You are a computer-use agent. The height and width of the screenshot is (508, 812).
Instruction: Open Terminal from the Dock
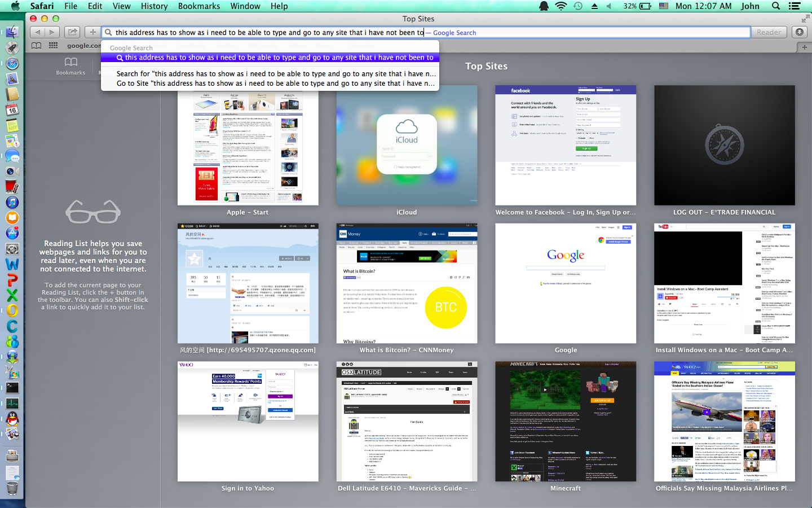(12, 388)
